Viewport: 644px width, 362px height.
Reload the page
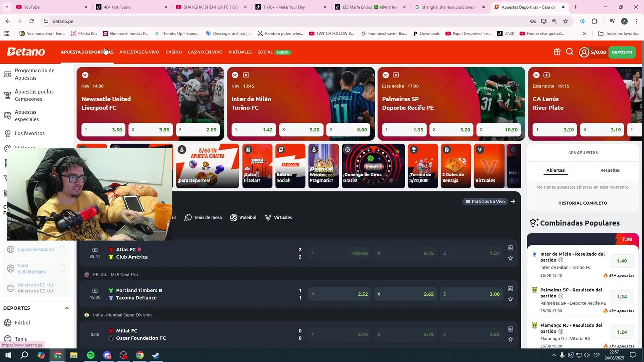click(31, 21)
